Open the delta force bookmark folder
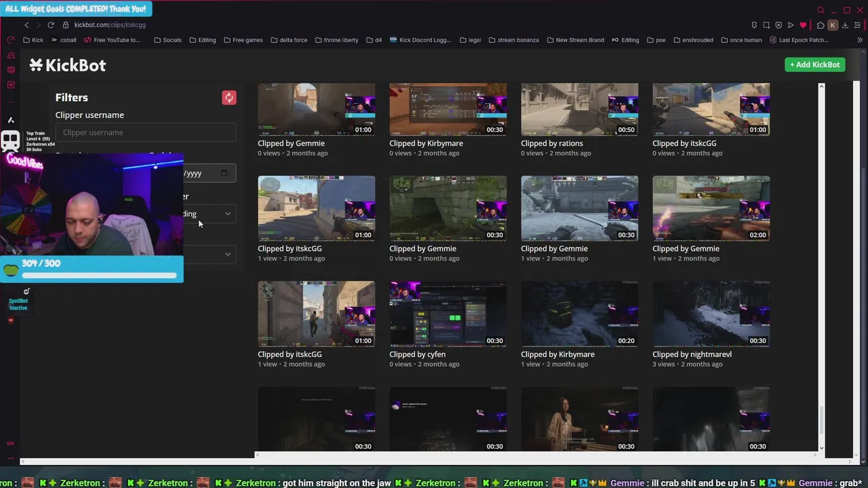The height and width of the screenshot is (488, 868). 289,40
